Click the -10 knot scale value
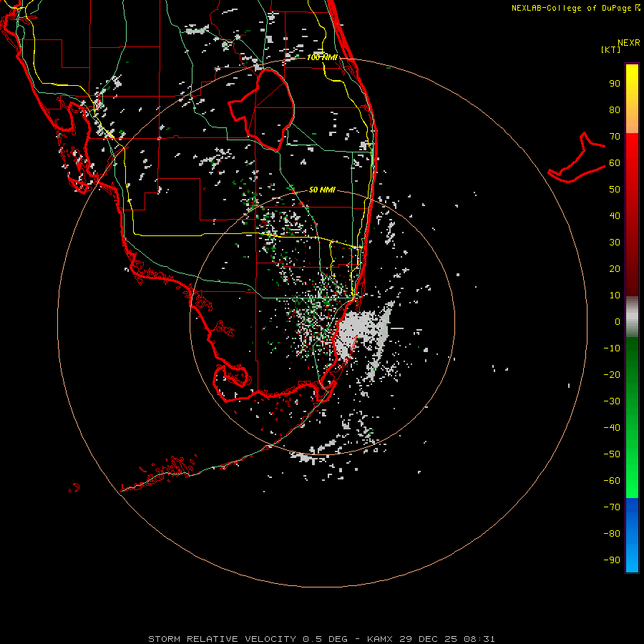Viewport: 644px width, 644px height. point(612,348)
